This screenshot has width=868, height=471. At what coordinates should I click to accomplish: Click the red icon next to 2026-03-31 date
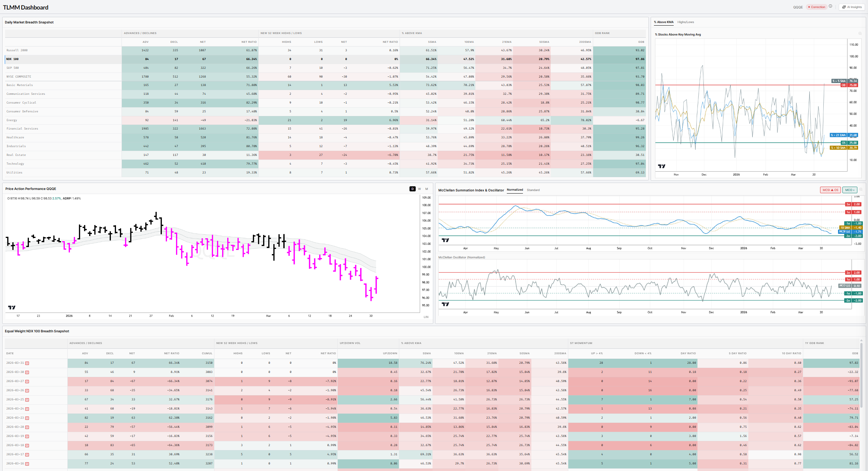(27, 363)
